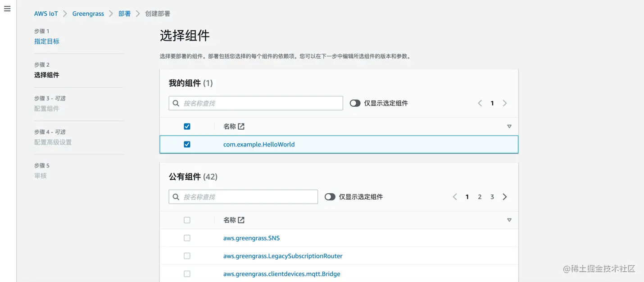Open com.example.HelloWorld component link
The image size is (644, 282).
pos(259,145)
